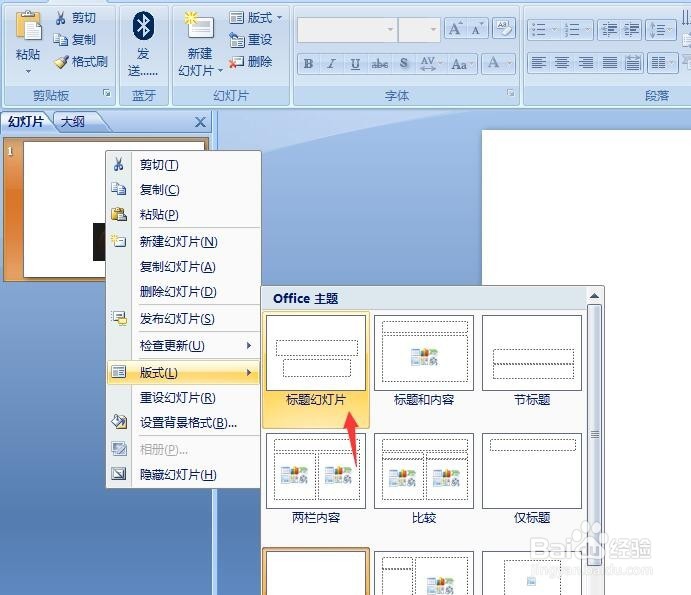
Task: Select the Comparison layout
Action: pyautogui.click(x=424, y=479)
